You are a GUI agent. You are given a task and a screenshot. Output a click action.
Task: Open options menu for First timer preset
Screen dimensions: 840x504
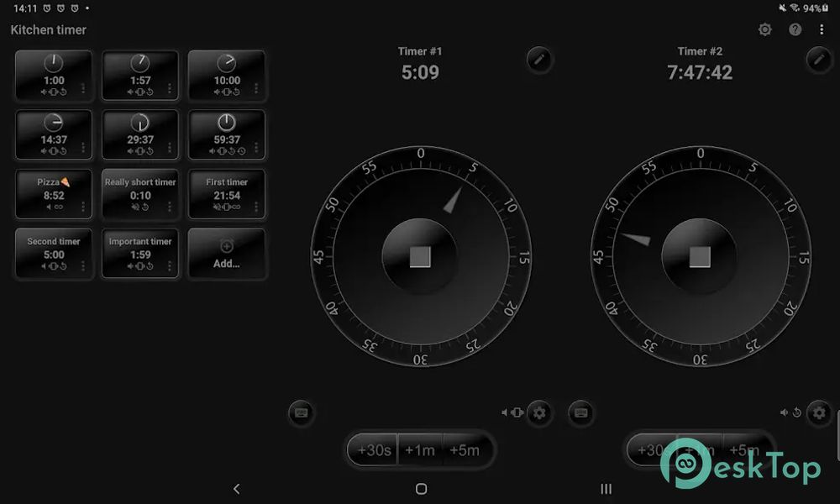[256, 206]
